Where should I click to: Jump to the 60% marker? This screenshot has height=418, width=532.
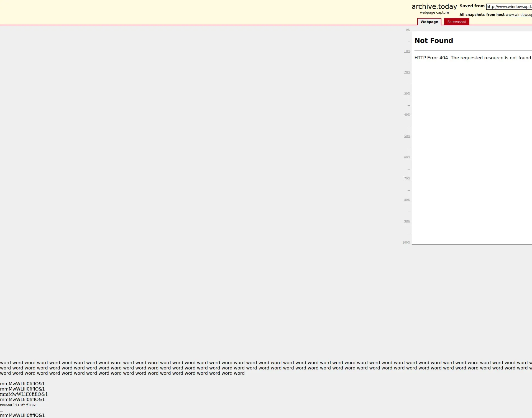point(407,158)
